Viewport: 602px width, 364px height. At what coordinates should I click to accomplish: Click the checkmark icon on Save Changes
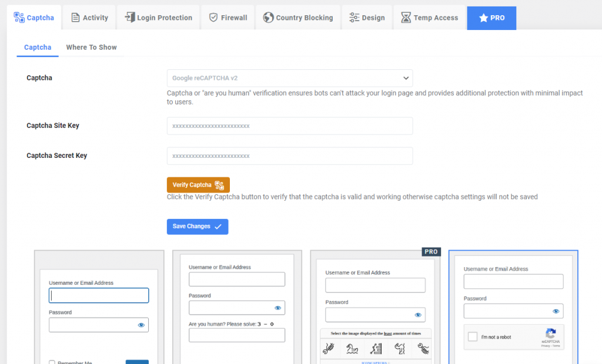coord(218,226)
